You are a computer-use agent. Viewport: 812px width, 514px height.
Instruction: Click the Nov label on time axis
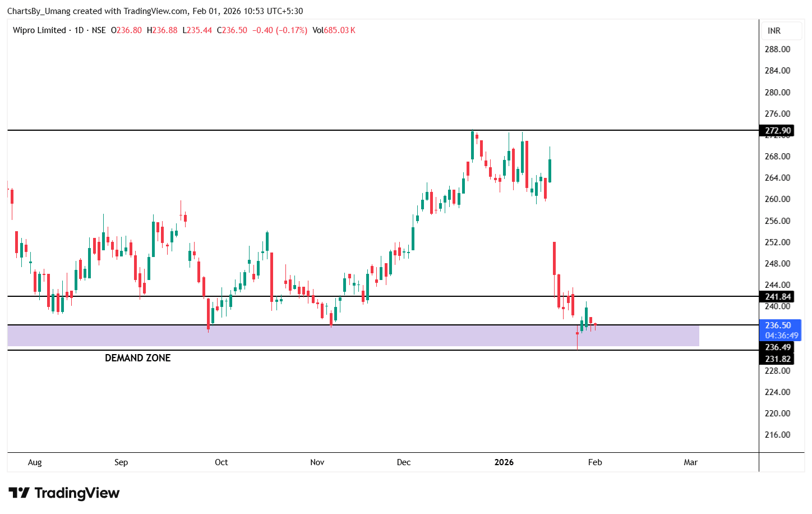pos(317,462)
